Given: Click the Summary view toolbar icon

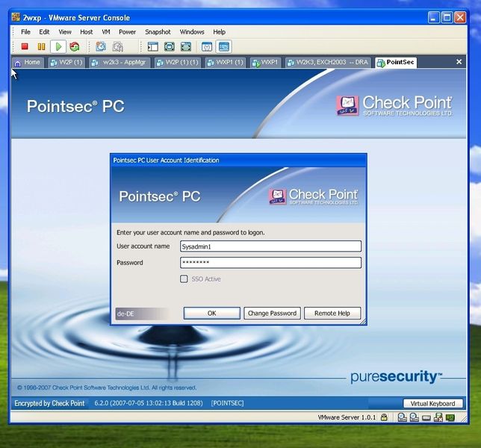Looking at the screenshot, I should [207, 46].
